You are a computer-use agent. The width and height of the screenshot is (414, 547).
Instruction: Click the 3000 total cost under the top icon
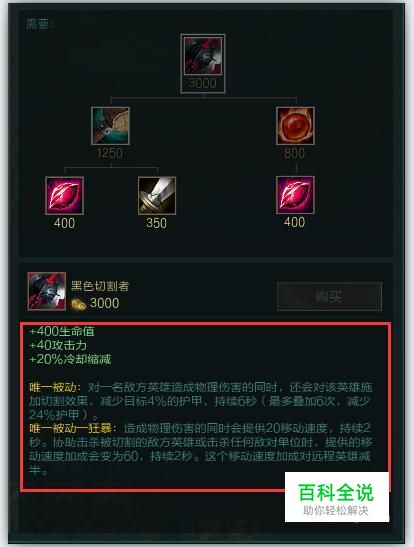(x=203, y=83)
